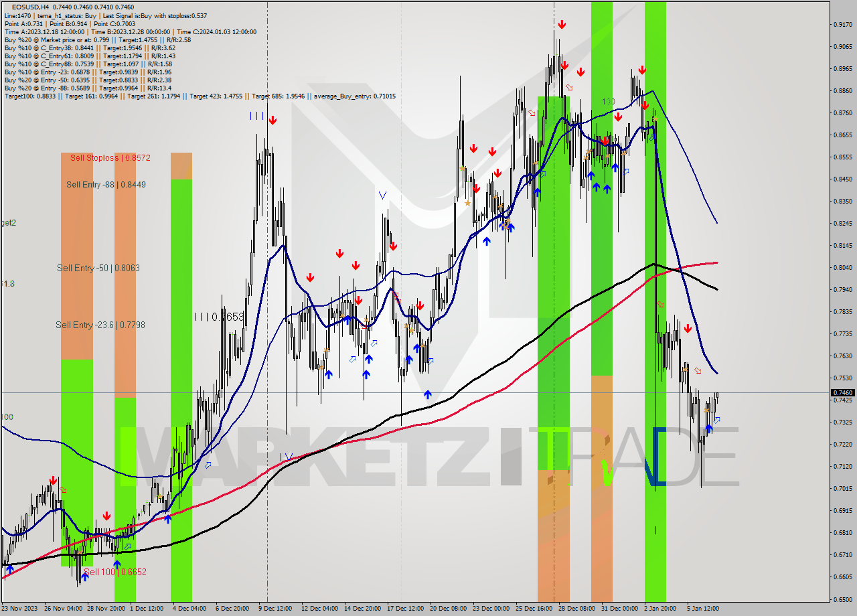Click the 'Buy %10 @ Entry -23: 0.6878' line

point(88,72)
